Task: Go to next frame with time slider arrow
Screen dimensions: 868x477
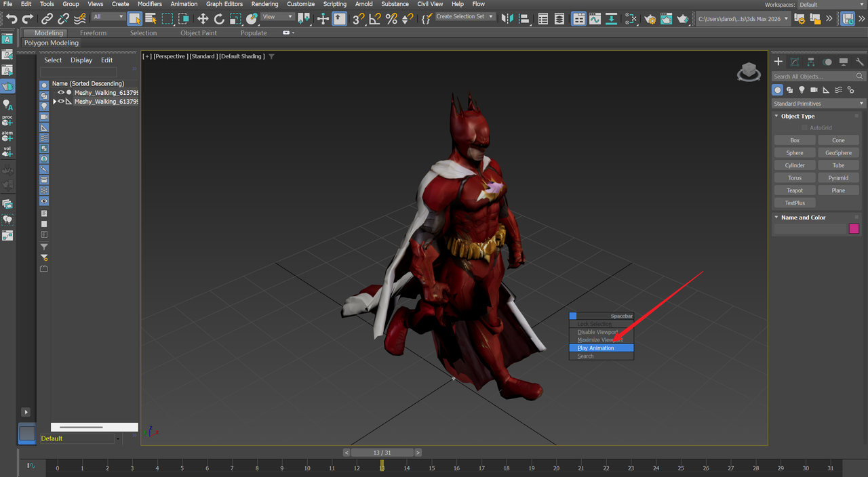Action: point(418,453)
